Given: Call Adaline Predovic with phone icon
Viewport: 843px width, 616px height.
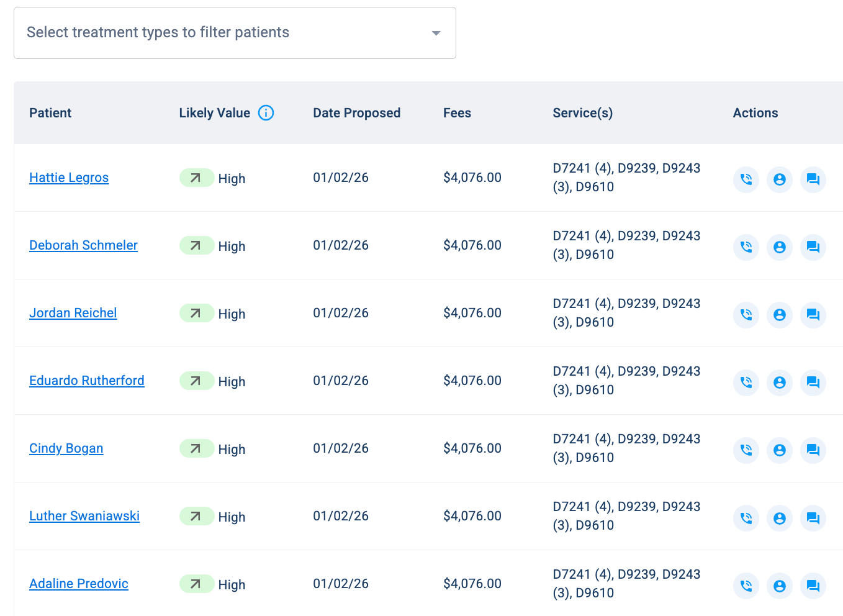Looking at the screenshot, I should tap(746, 586).
